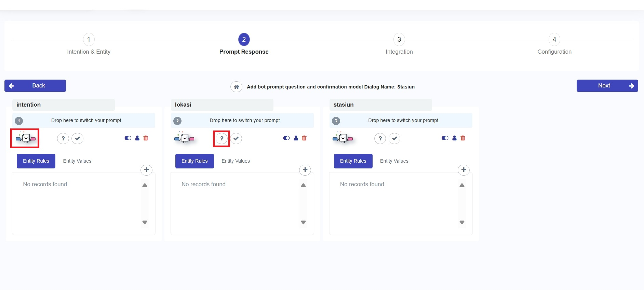Click the home icon beside dialog name

[x=236, y=87]
